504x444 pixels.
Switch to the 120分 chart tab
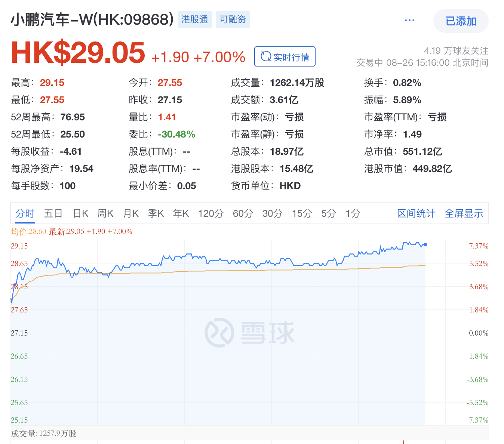[211, 213]
